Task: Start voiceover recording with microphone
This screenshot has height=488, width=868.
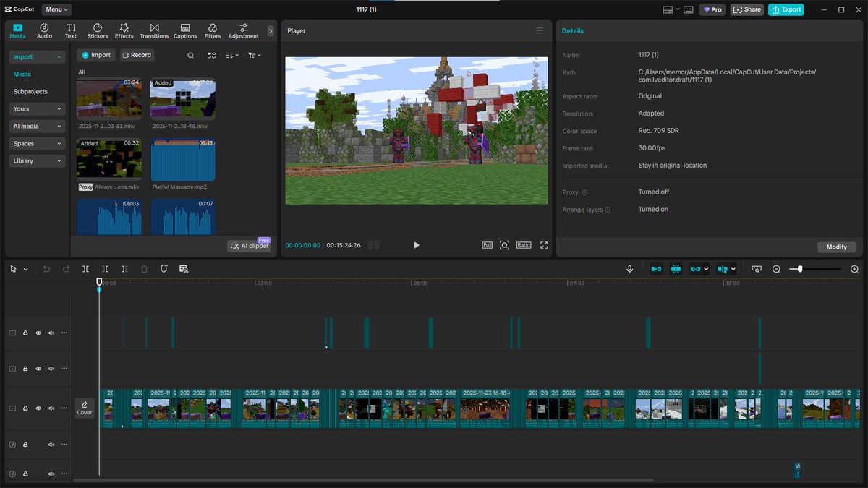Action: pos(630,269)
